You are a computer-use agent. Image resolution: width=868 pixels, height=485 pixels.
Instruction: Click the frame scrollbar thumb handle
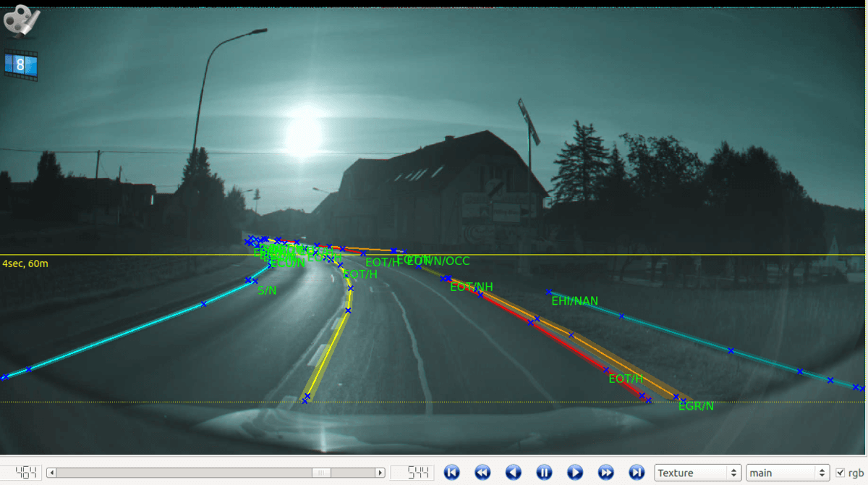(322, 473)
